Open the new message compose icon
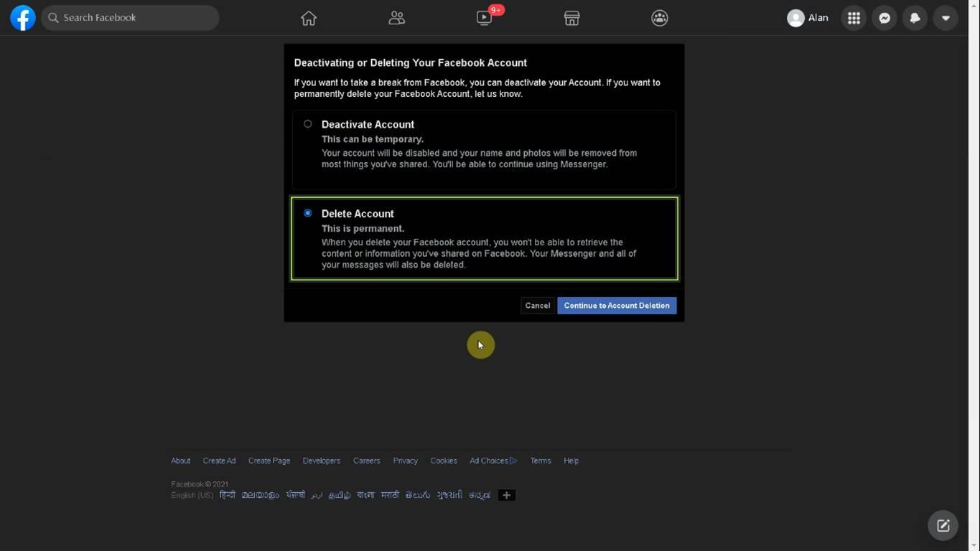This screenshot has height=551, width=980. coord(943,526)
